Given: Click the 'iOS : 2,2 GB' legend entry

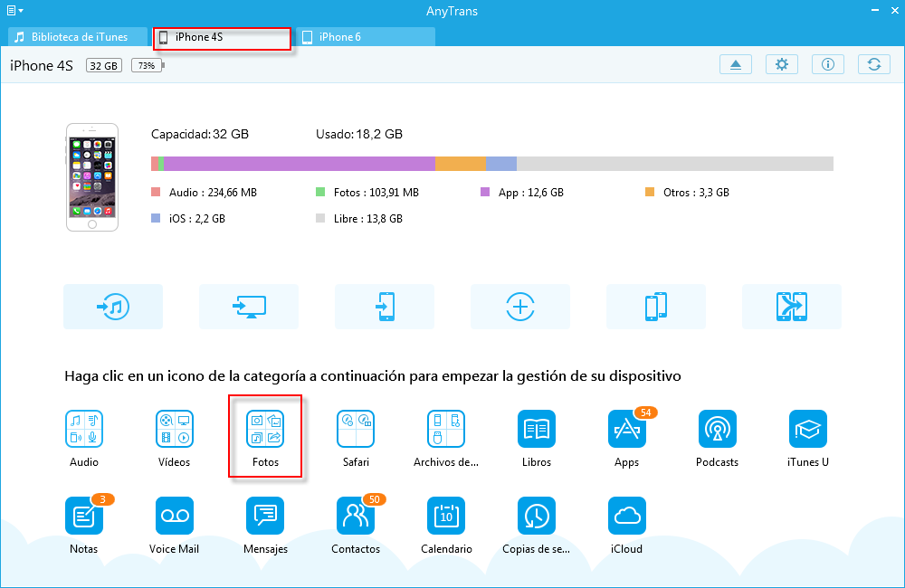Looking at the screenshot, I should 188,219.
